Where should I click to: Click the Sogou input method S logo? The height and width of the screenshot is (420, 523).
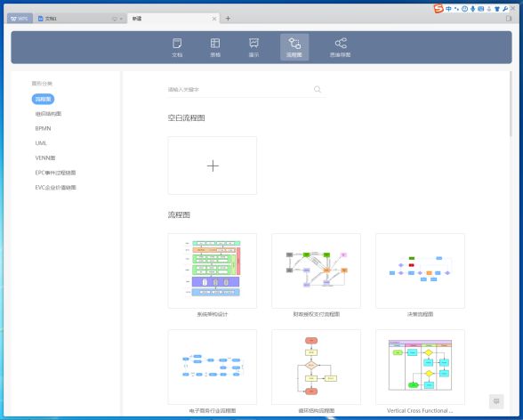point(439,8)
